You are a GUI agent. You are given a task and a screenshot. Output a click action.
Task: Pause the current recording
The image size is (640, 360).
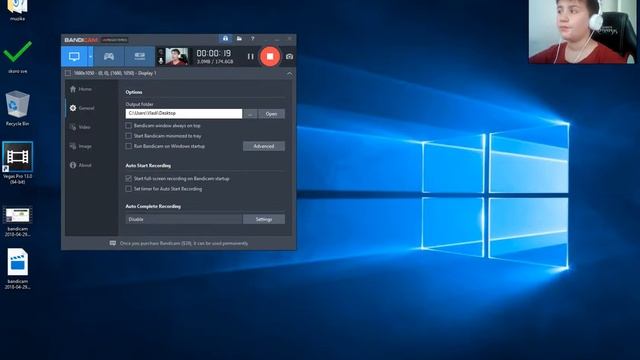pyautogui.click(x=251, y=56)
